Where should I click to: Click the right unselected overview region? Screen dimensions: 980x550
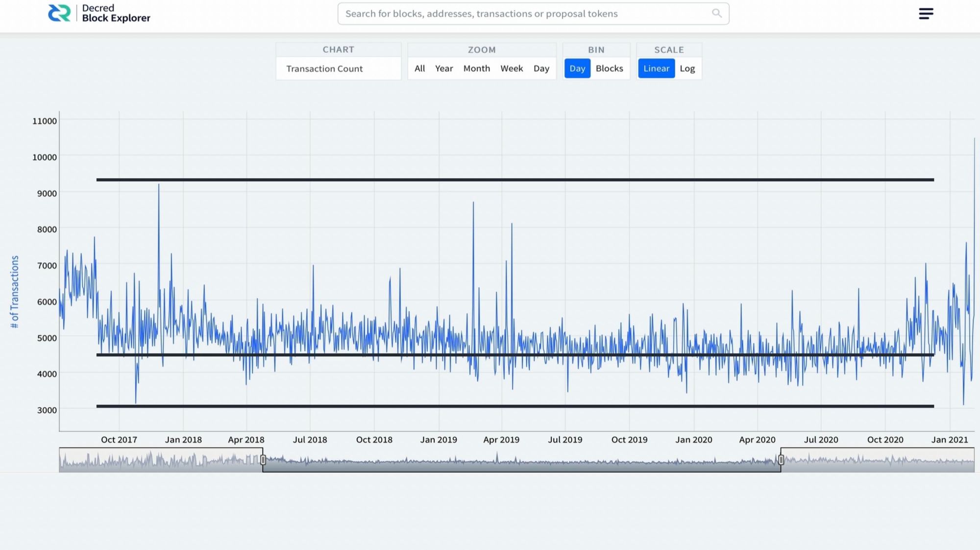(878, 460)
